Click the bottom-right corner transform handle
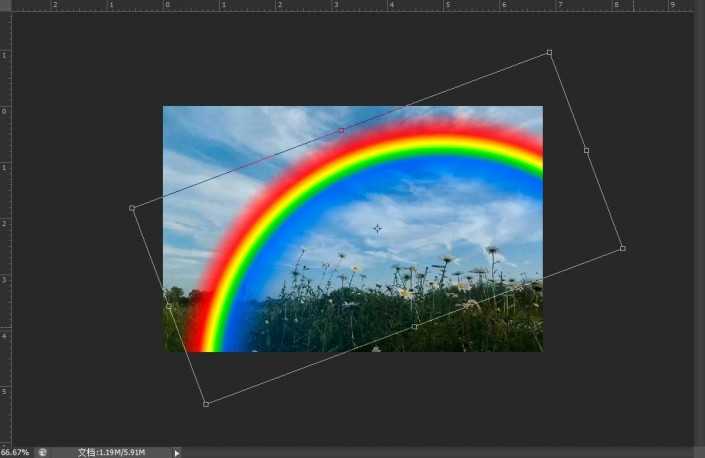 click(622, 248)
